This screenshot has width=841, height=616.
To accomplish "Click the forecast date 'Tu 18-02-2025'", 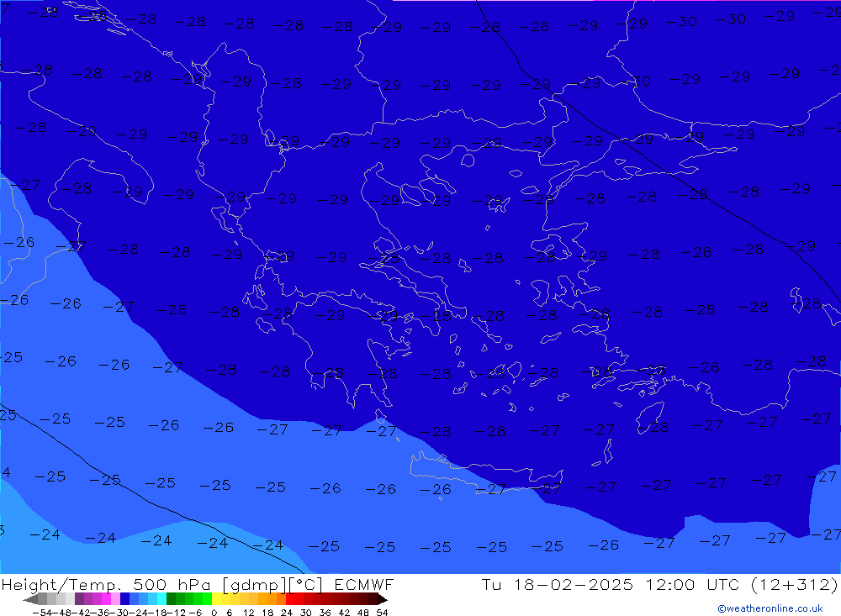I will [x=557, y=584].
